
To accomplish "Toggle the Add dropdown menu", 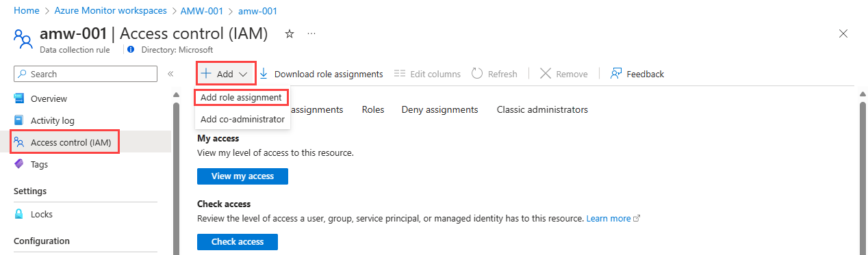I will (226, 74).
